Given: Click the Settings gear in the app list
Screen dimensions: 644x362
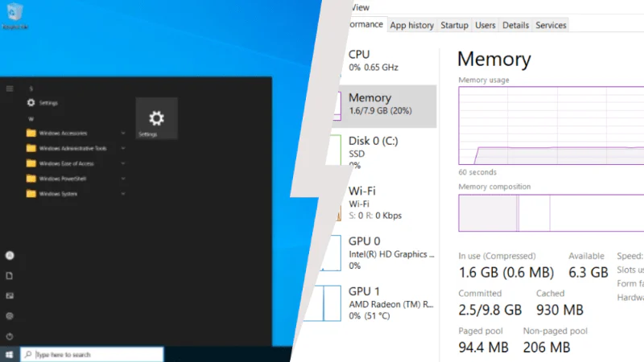Looking at the screenshot, I should 31,103.
